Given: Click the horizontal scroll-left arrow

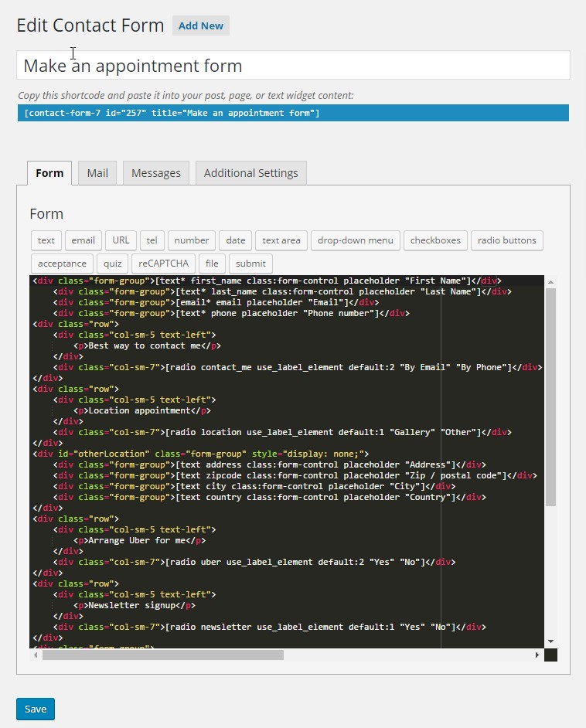Looking at the screenshot, I should click(36, 655).
